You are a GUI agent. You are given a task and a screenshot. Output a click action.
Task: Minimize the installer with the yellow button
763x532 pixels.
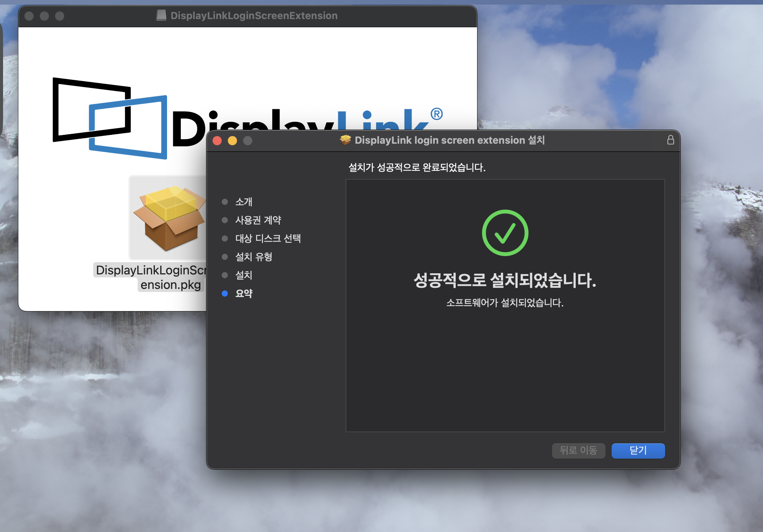point(232,141)
